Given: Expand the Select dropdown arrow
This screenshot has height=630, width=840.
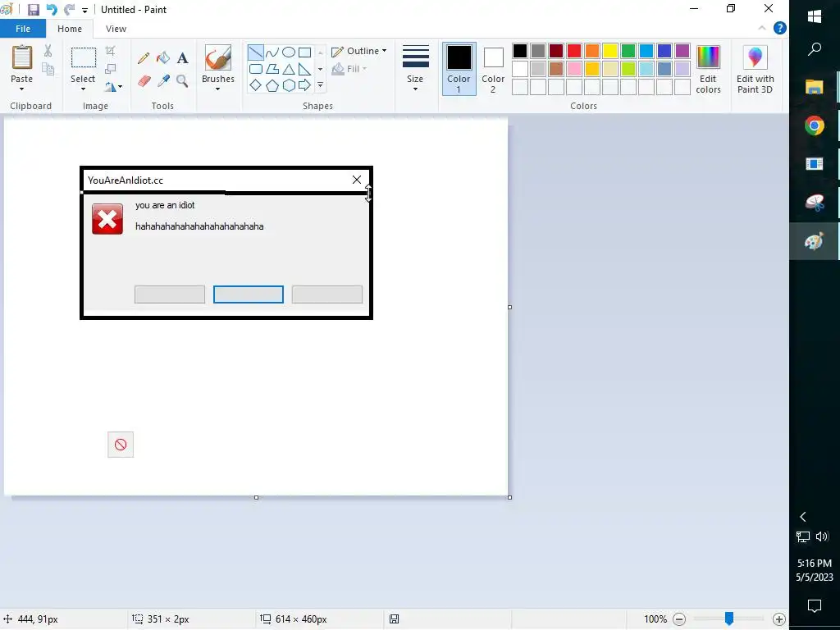Looking at the screenshot, I should click(x=83, y=89).
